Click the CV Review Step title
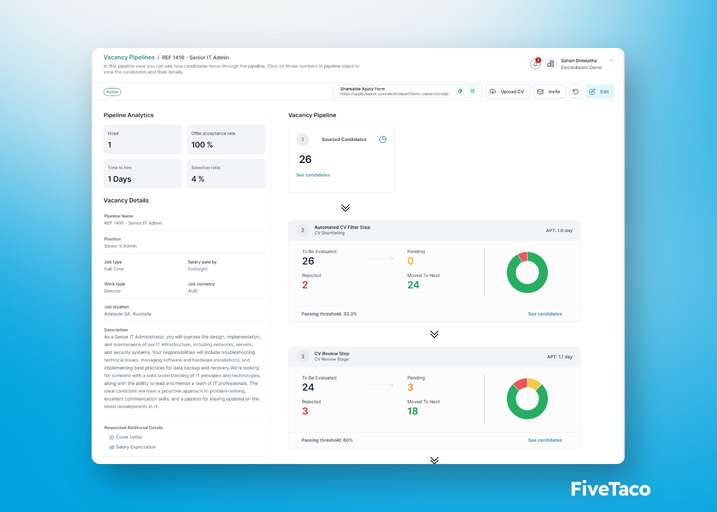Viewport: 717px width, 512px height. pos(332,353)
